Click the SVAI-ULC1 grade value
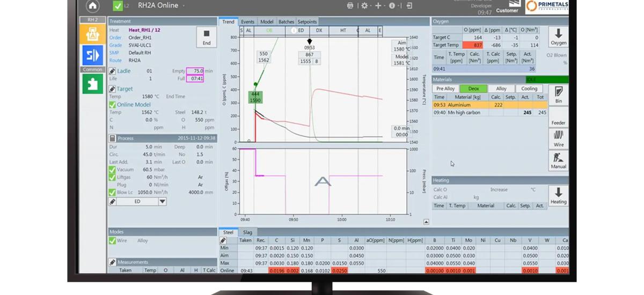 coord(142,45)
